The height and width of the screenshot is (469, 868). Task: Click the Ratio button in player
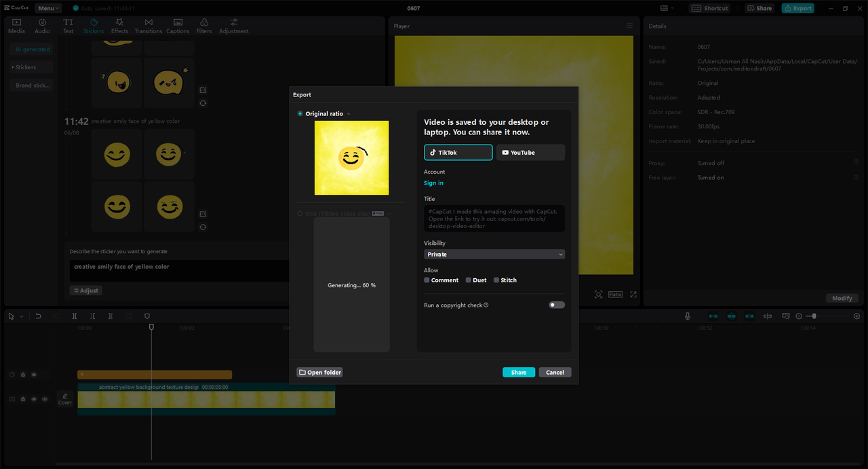[x=615, y=295]
